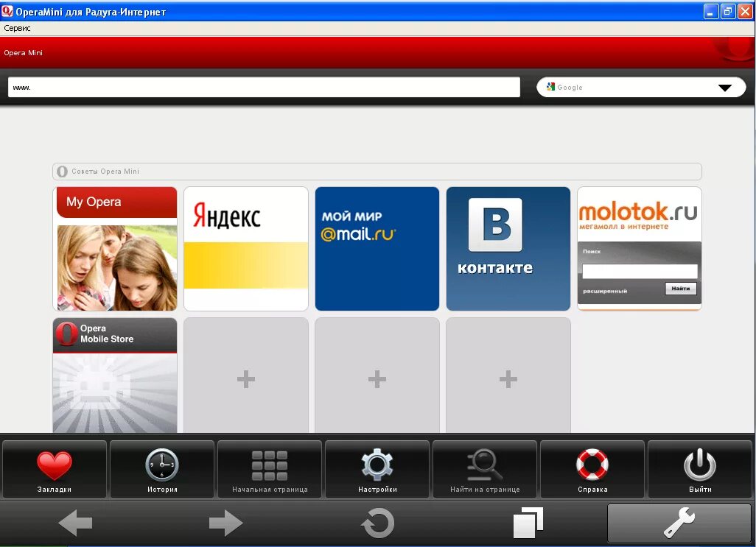756x547 pixels.
Task: Reload the page with the circular arrow
Action: [377, 523]
